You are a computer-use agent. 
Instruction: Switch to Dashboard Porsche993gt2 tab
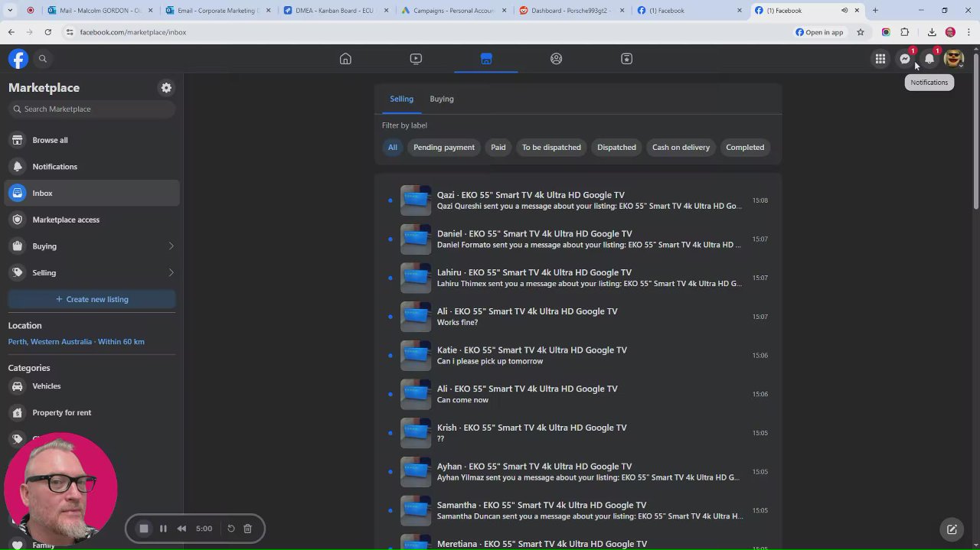571,11
